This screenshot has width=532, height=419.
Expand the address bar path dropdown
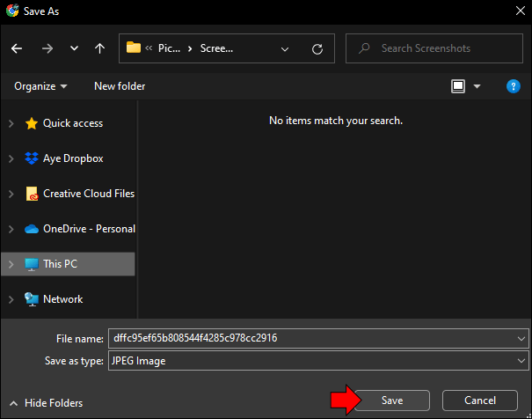[285, 49]
